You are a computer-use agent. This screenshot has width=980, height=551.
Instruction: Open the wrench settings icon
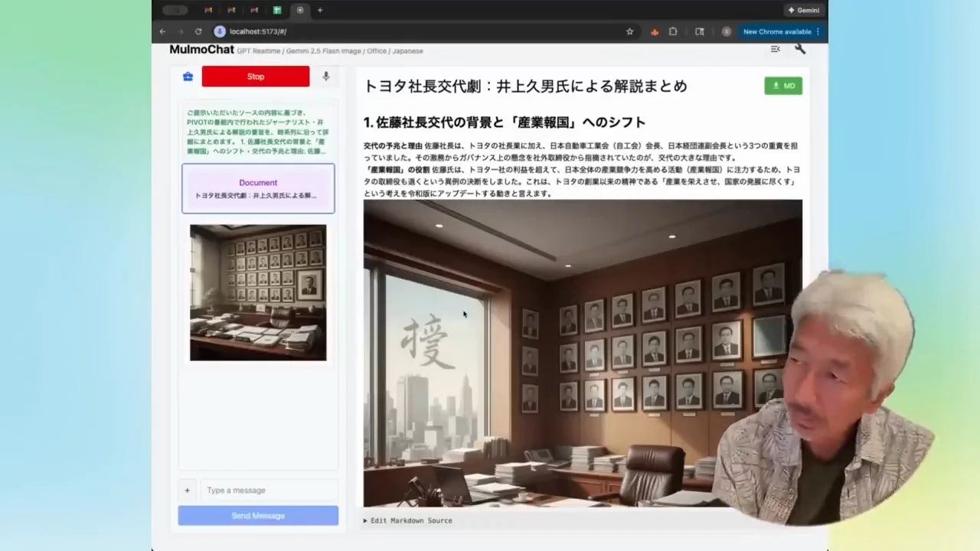click(x=800, y=49)
